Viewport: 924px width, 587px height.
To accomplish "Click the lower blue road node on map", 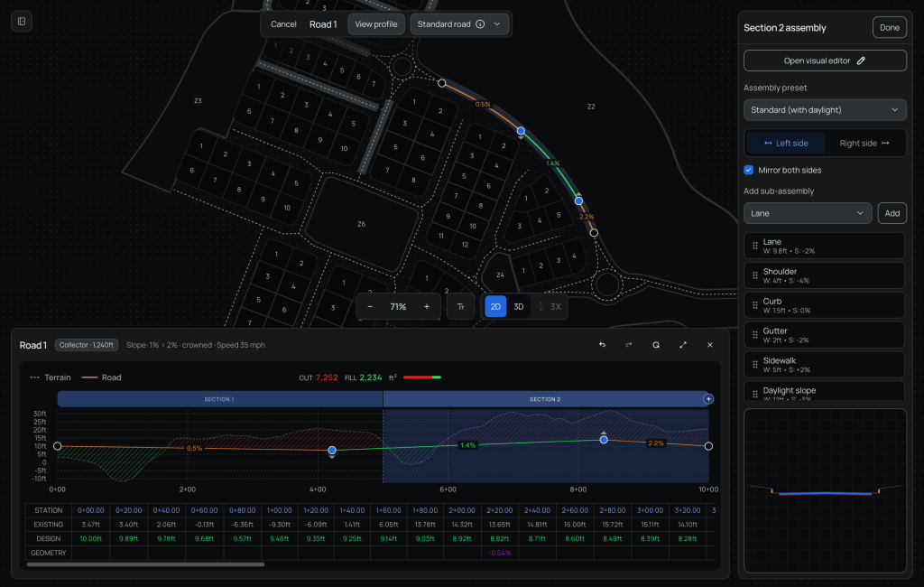I will [x=578, y=201].
